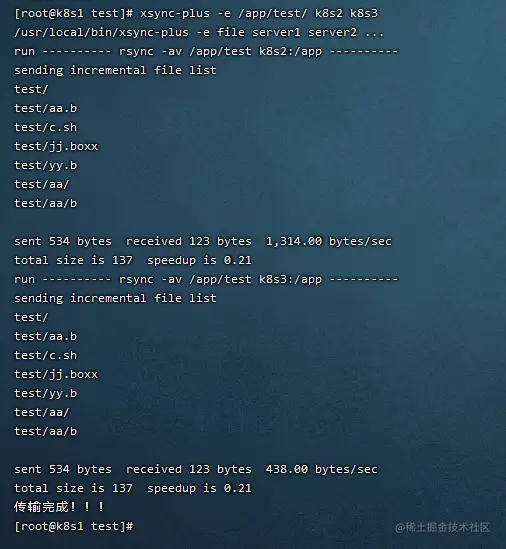Click second test/yy.b file entry
Viewport: 506px width, 549px height.
[x=46, y=394]
